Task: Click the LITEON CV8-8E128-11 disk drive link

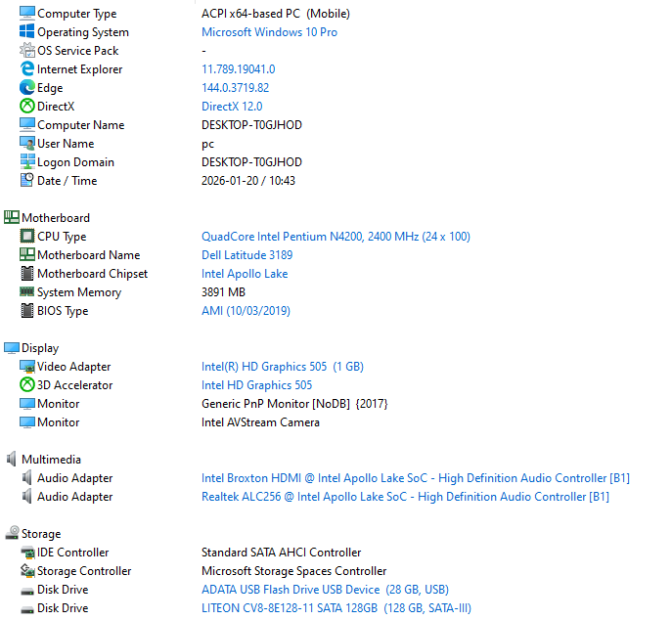Action: 336,608
